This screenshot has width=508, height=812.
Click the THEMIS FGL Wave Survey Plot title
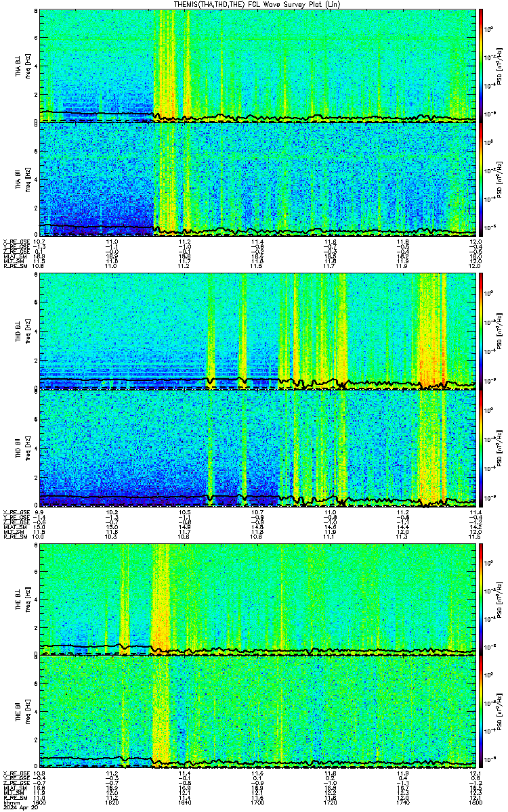258,4
